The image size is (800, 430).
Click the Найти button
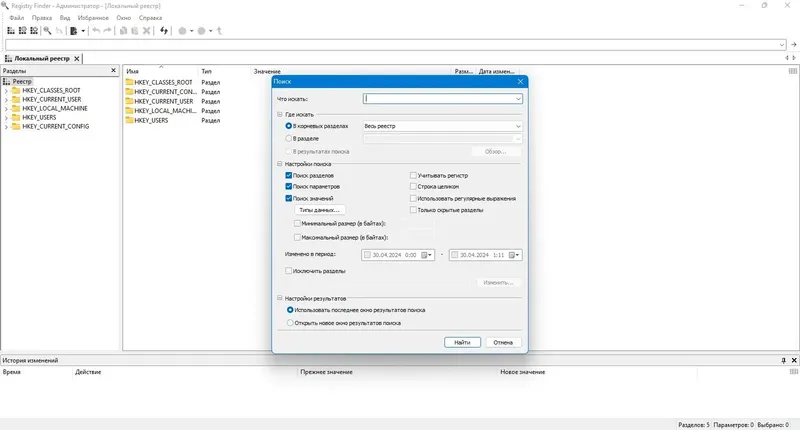point(462,342)
